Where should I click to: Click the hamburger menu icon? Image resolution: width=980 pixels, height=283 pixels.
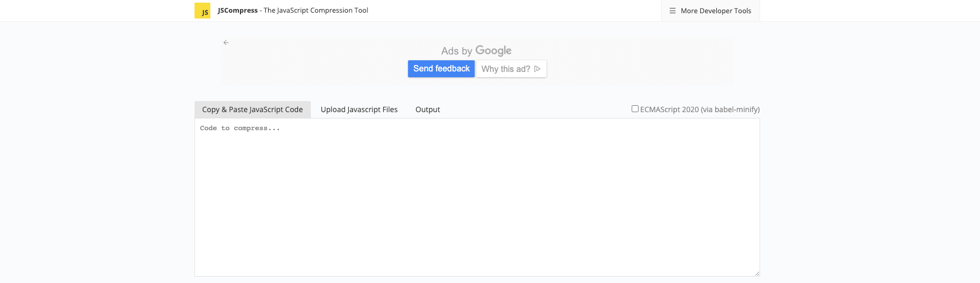click(672, 11)
